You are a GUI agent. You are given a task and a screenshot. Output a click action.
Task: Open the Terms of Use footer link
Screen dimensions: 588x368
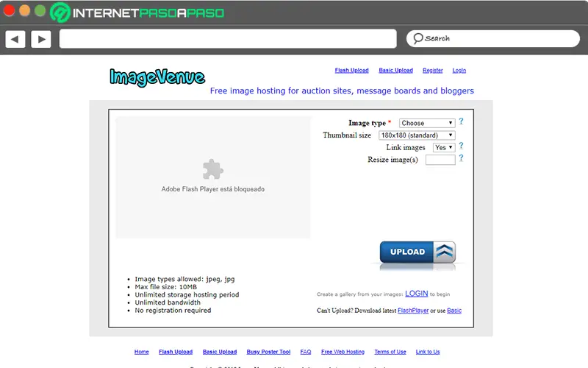[390, 352]
